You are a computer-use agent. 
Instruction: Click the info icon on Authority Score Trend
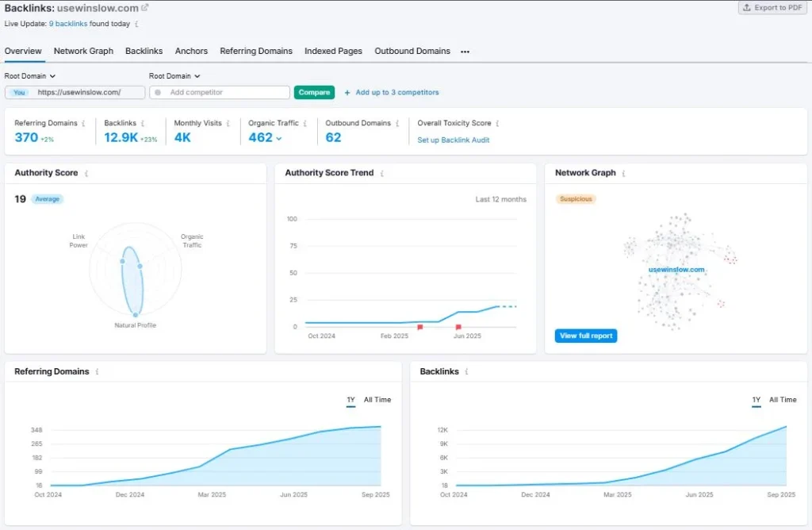pos(381,174)
